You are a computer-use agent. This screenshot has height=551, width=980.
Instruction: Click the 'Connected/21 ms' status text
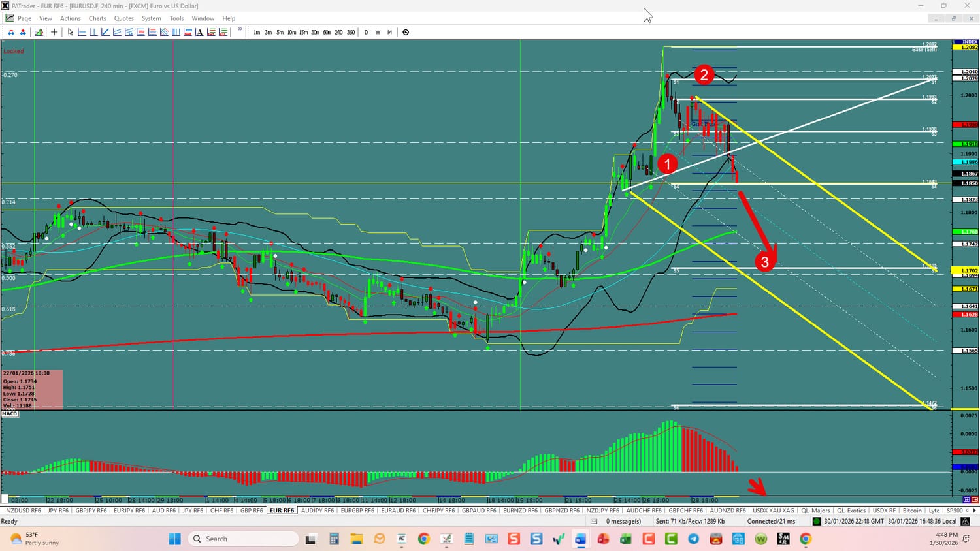pyautogui.click(x=772, y=522)
